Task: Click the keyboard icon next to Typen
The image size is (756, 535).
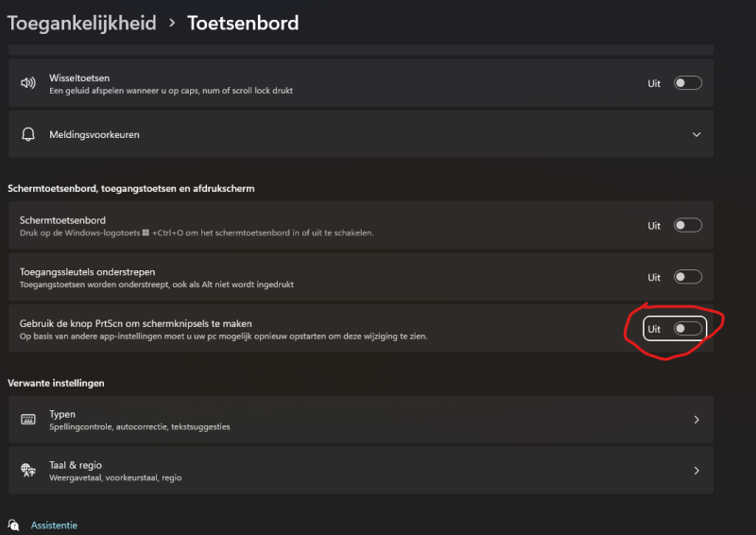Action: tap(28, 419)
